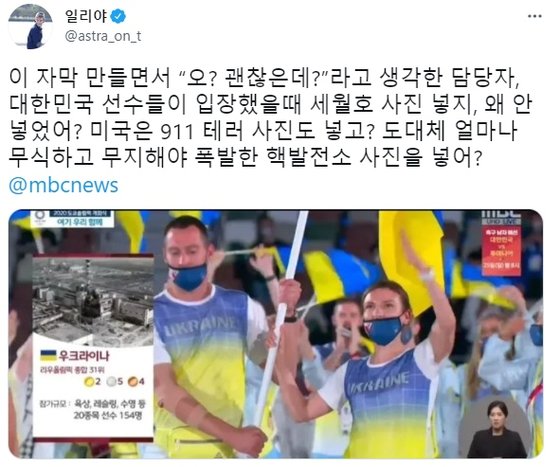Click the UKRAINE lettering on the man's shirt
The height and width of the screenshot is (467, 559).
[199, 326]
